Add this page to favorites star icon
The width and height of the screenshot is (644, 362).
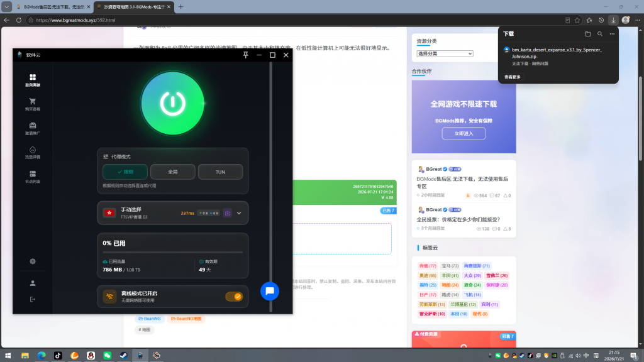click(x=577, y=20)
